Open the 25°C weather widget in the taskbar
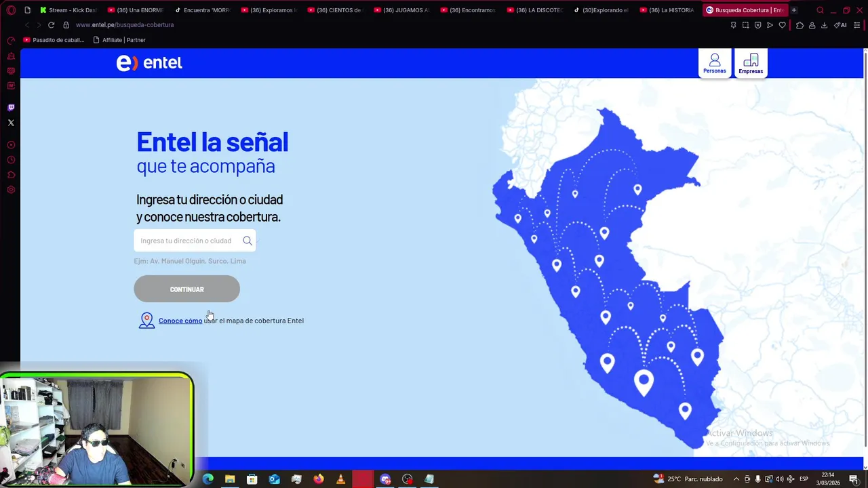 [688, 479]
